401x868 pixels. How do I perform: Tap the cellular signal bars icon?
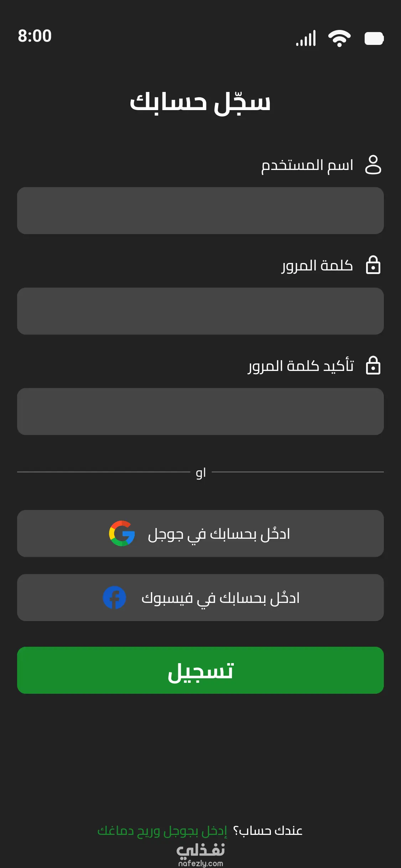tap(306, 38)
